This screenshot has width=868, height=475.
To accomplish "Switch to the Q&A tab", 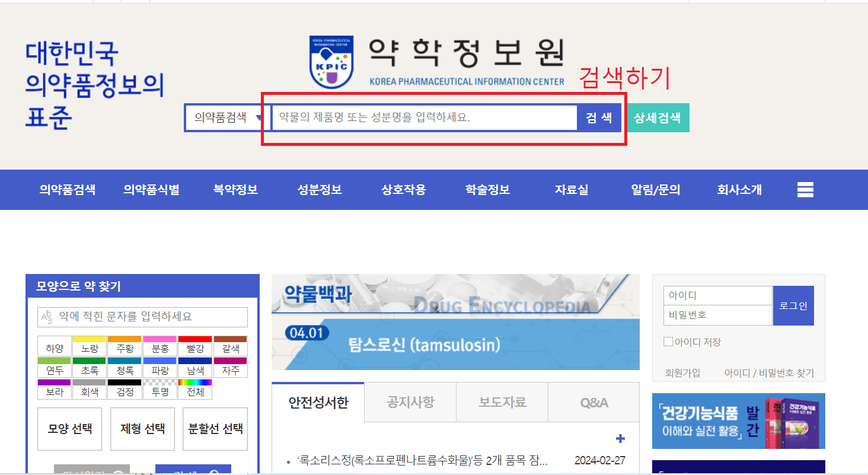I will click(594, 402).
